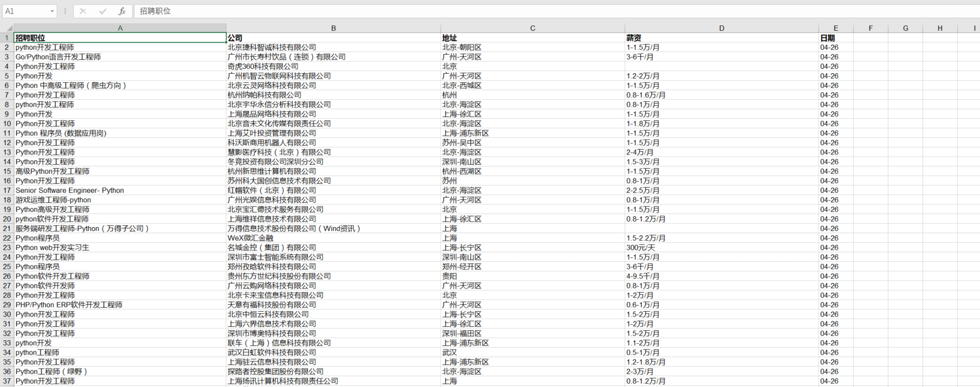This screenshot has width=980, height=387.
Task: Click address cell 郑州-经开区
Action: (x=533, y=267)
